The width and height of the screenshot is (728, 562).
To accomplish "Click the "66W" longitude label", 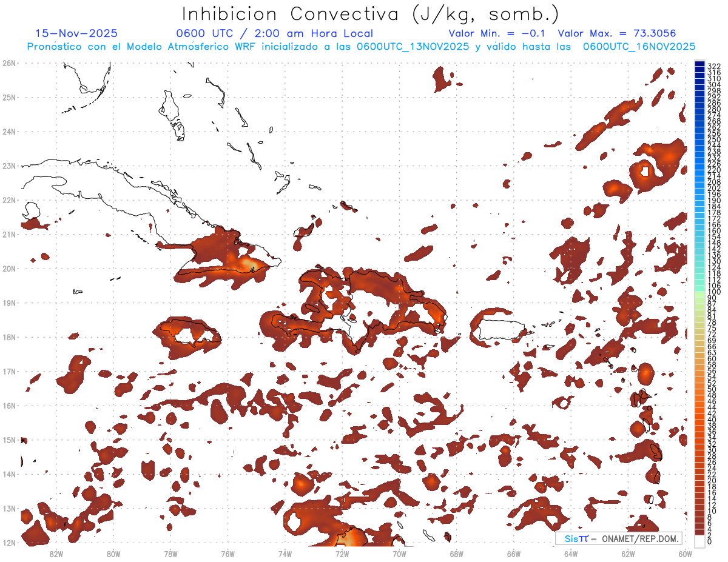I will (514, 554).
